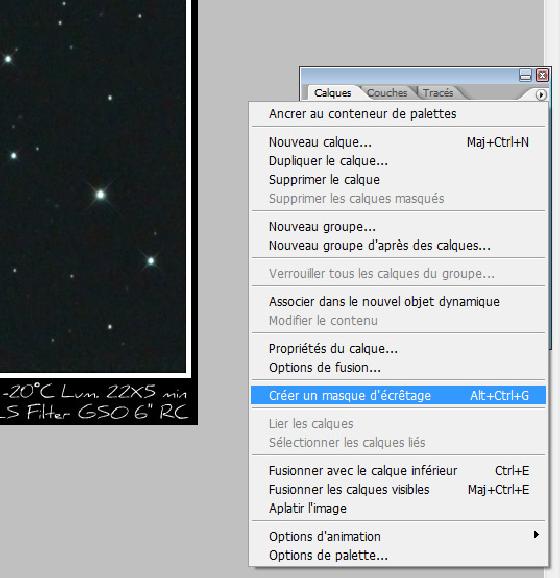This screenshot has height=578, width=560.
Task: Open the palette flyout menu arrow
Action: pos(540,95)
